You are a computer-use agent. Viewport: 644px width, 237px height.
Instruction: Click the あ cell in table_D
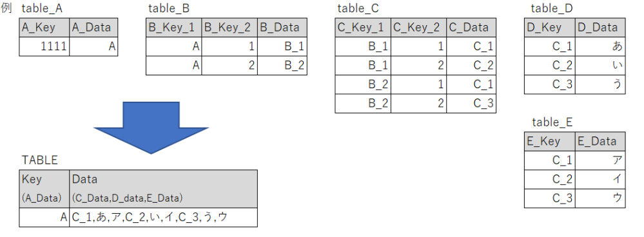(x=600, y=47)
